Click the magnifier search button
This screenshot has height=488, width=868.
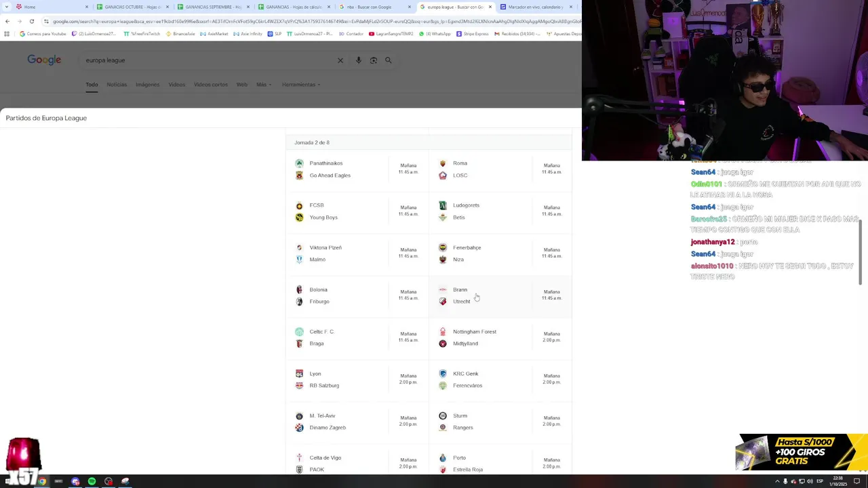point(389,60)
